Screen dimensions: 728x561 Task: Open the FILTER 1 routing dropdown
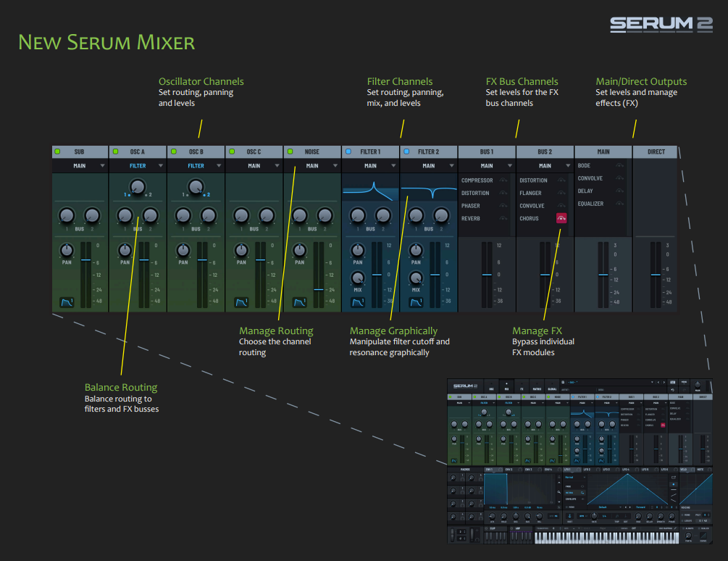pyautogui.click(x=370, y=166)
